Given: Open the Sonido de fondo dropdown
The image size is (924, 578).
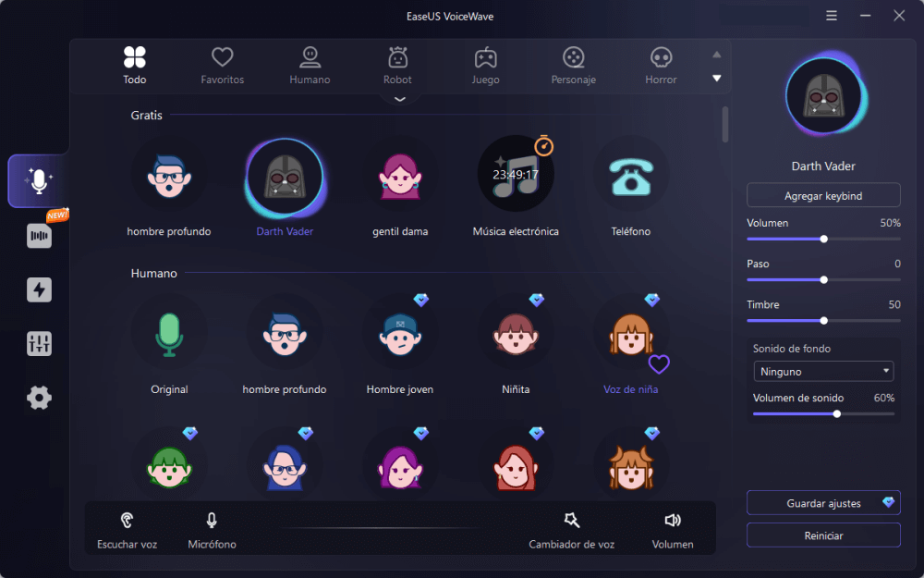Looking at the screenshot, I should (823, 372).
